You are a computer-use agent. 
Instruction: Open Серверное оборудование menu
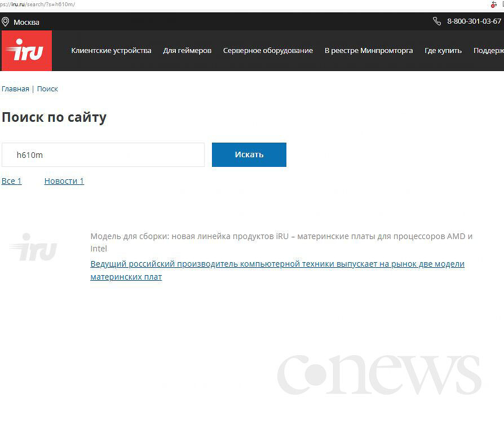pos(268,51)
